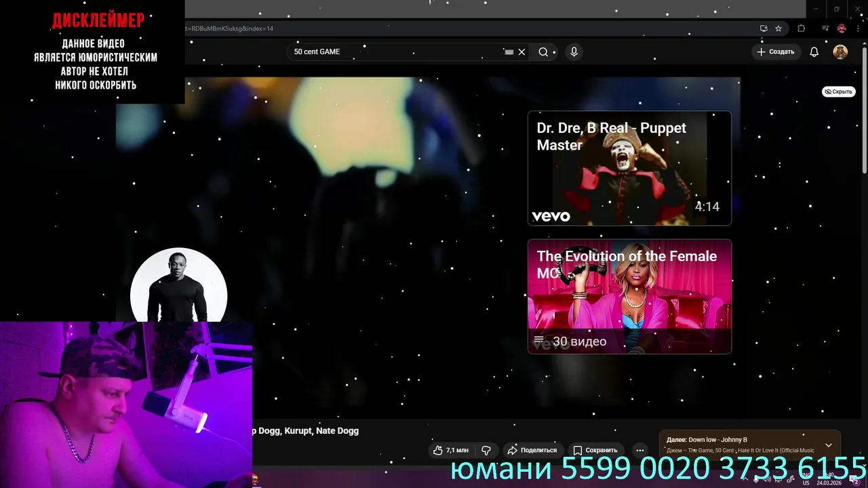Open the on-screen keyboard icon in search box
This screenshot has height=488, width=868.
(509, 52)
